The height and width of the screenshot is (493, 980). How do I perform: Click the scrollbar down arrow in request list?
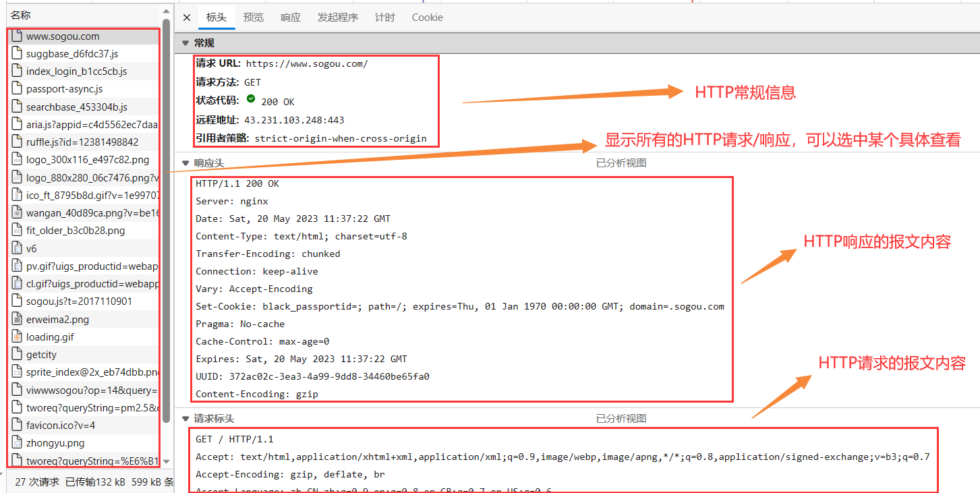pyautogui.click(x=167, y=463)
